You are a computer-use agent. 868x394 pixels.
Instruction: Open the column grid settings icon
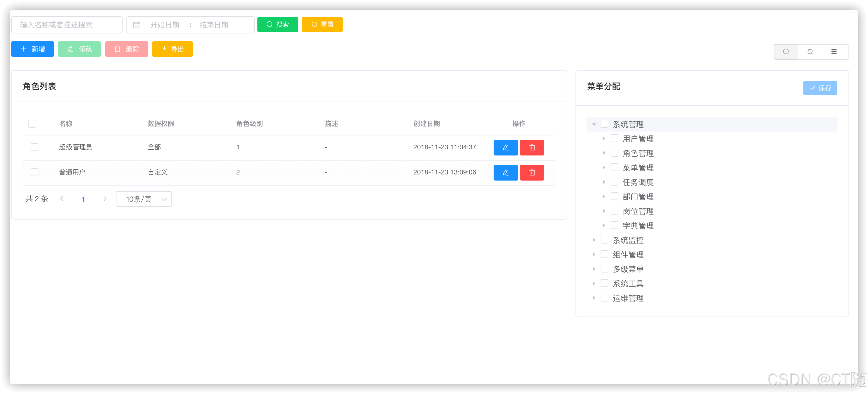(x=834, y=52)
